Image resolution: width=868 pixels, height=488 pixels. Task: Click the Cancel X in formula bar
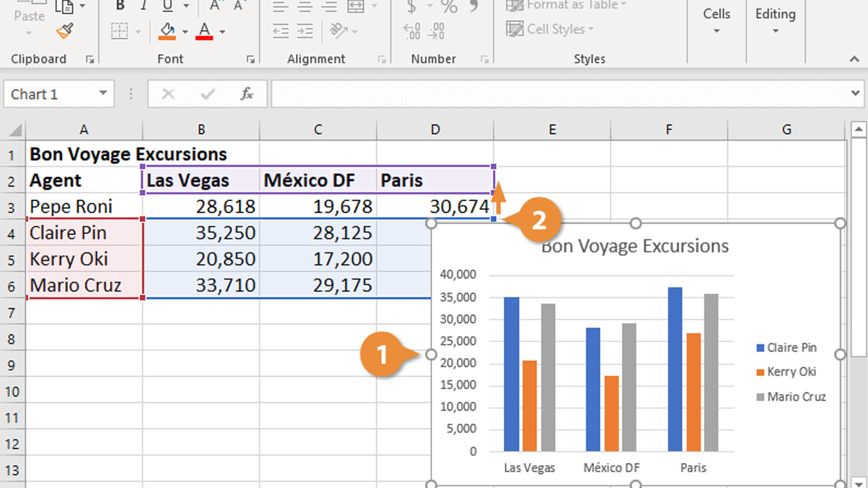coord(168,93)
